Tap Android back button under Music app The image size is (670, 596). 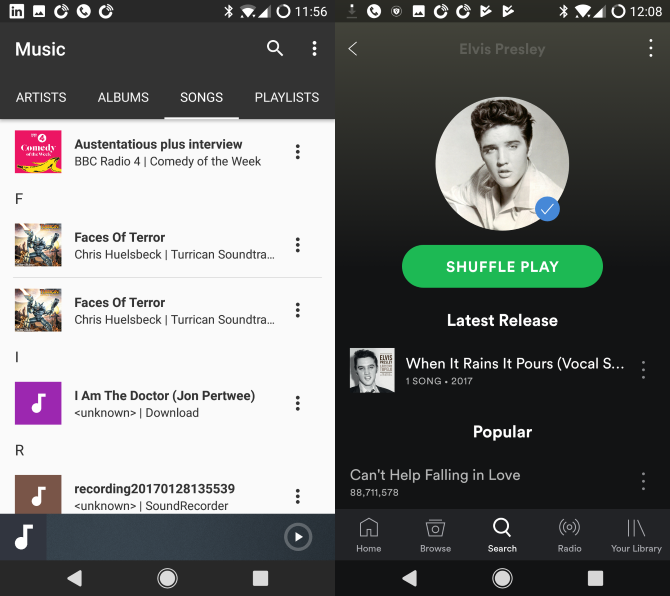click(75, 578)
